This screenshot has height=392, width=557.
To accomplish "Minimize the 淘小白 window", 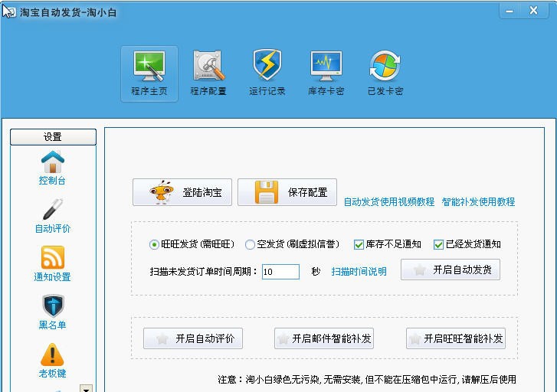I will coord(509,11).
